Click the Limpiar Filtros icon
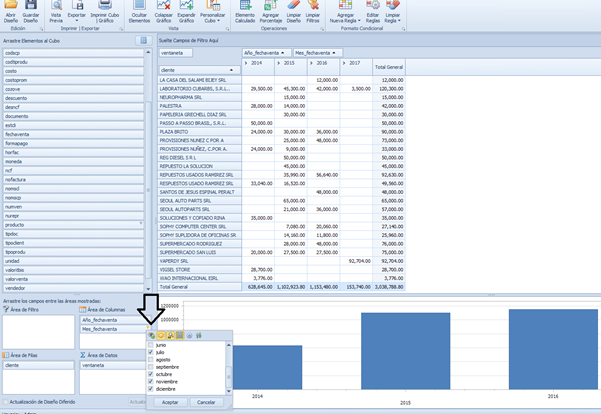The height and width of the screenshot is (414, 601). click(x=312, y=10)
